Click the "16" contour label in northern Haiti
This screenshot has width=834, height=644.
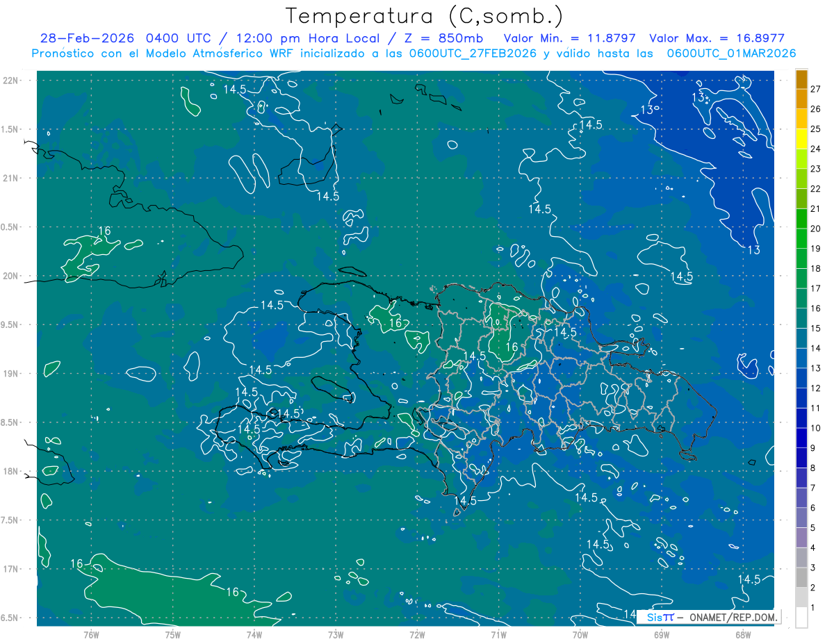[395, 323]
